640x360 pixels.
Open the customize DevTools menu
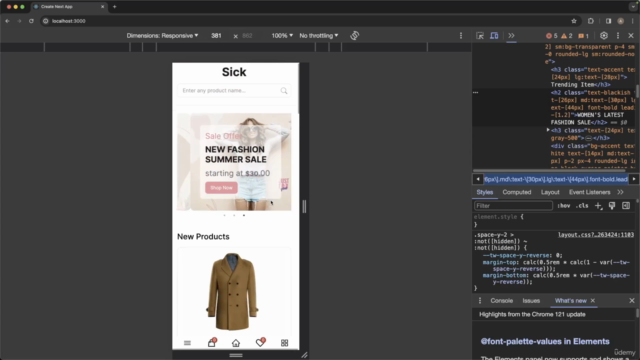point(618,36)
